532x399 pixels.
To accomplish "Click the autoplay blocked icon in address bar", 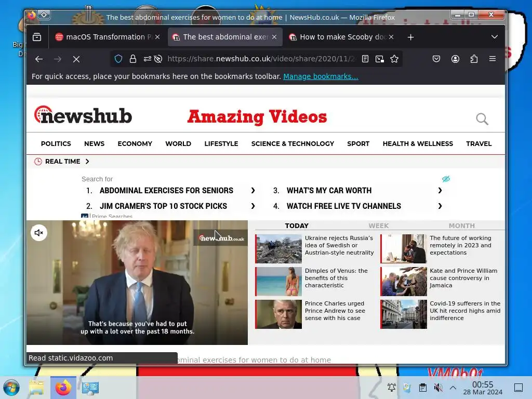I will [158, 59].
